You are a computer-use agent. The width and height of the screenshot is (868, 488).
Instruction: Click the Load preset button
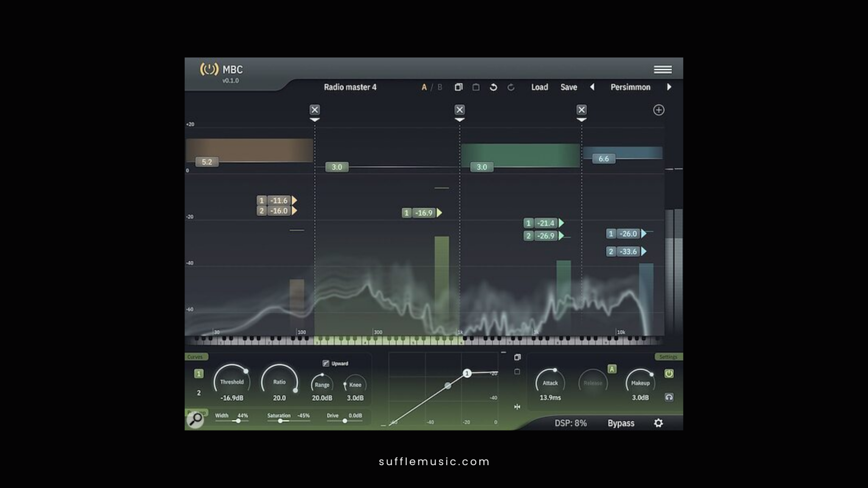tap(540, 87)
